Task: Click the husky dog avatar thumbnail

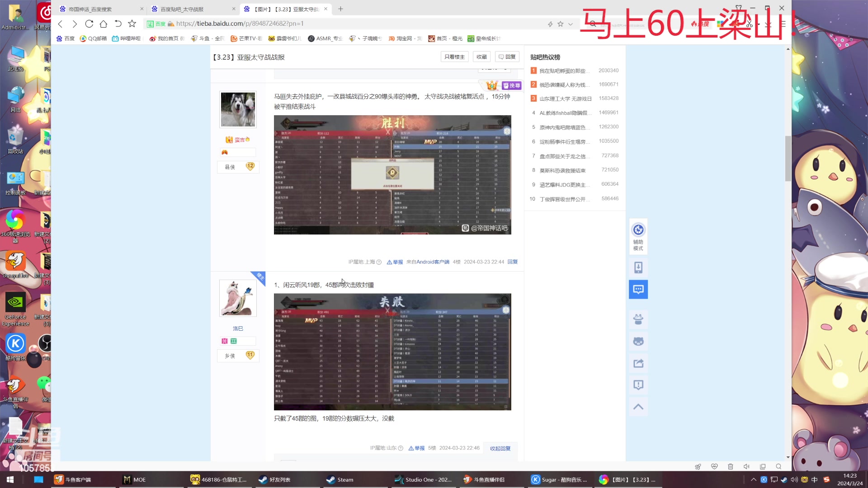Action: (237, 109)
